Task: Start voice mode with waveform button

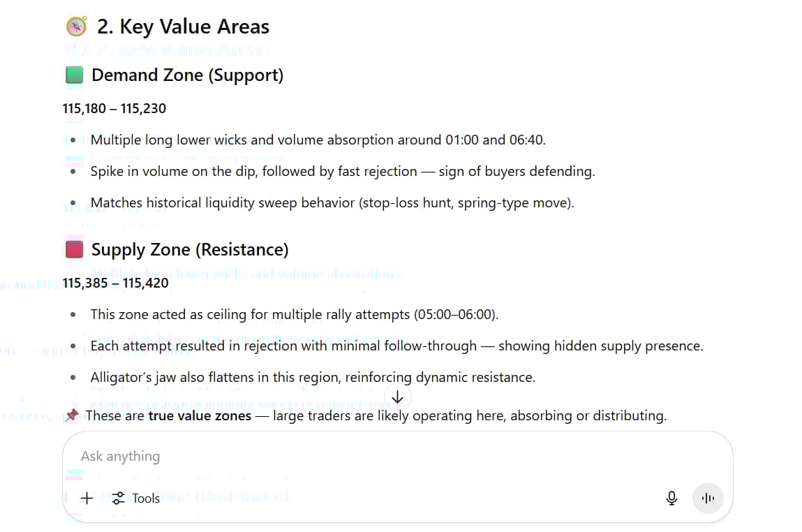Action: tap(707, 498)
